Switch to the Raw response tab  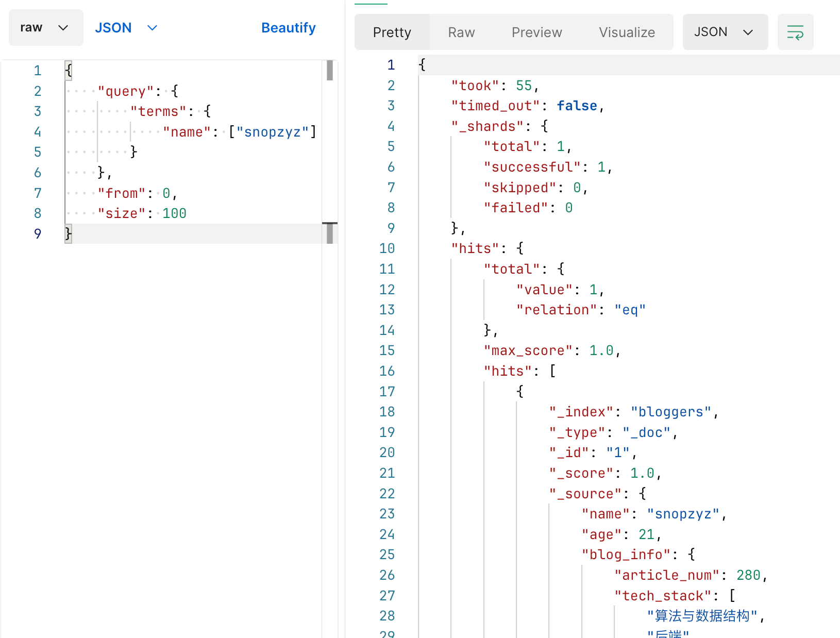click(461, 32)
